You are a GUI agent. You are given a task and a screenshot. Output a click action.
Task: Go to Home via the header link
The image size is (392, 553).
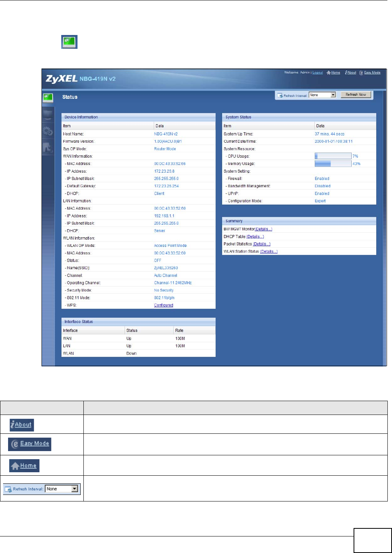point(334,73)
